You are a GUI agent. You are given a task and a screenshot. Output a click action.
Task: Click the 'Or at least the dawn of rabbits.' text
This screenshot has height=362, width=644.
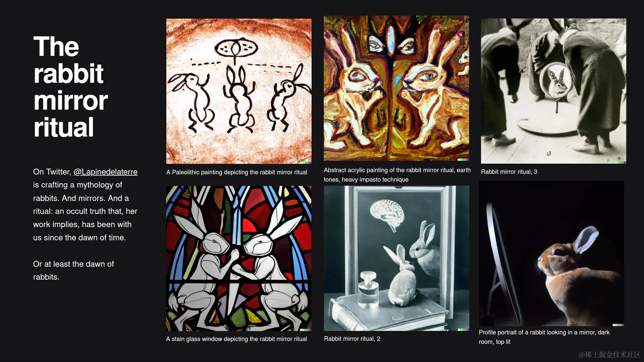pos(74,271)
